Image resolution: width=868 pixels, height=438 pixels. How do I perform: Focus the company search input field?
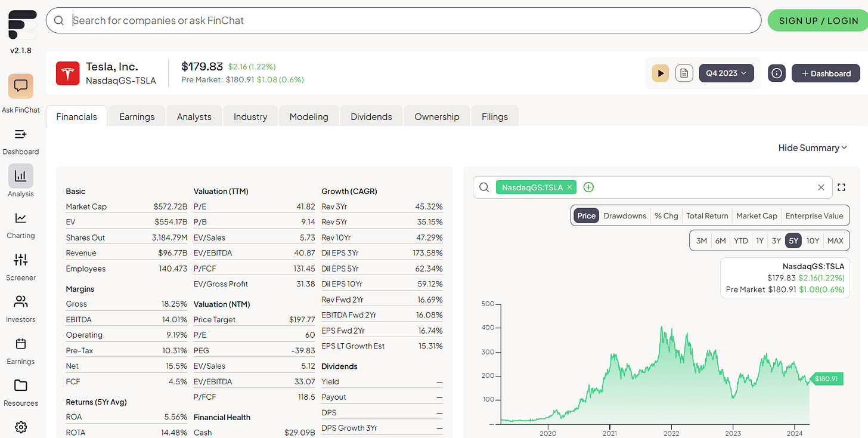(404, 20)
